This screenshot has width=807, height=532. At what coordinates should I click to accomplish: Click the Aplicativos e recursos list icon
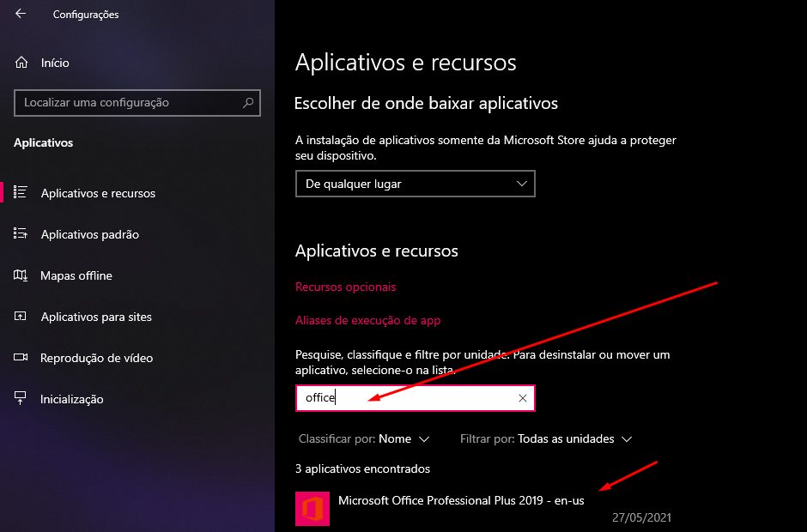[x=20, y=192]
